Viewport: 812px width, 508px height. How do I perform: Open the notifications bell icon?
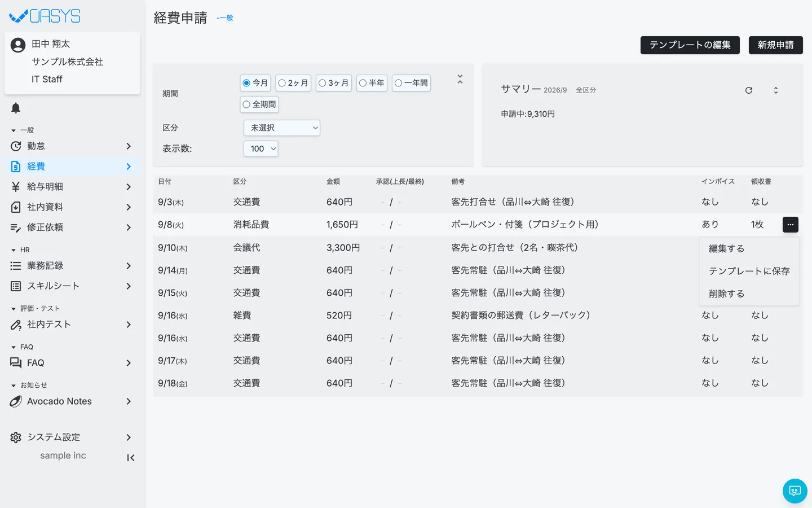(16, 108)
